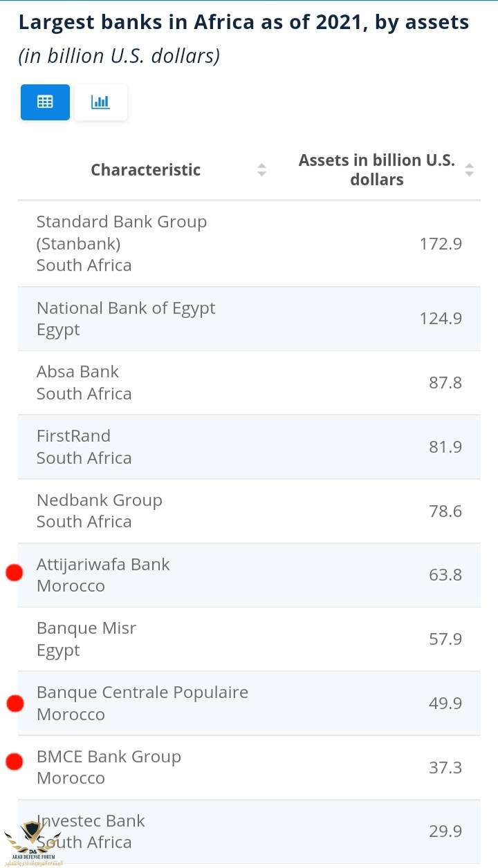Sort by the Characteristic column arrows
This screenshot has height=868, width=498.
[x=261, y=169]
